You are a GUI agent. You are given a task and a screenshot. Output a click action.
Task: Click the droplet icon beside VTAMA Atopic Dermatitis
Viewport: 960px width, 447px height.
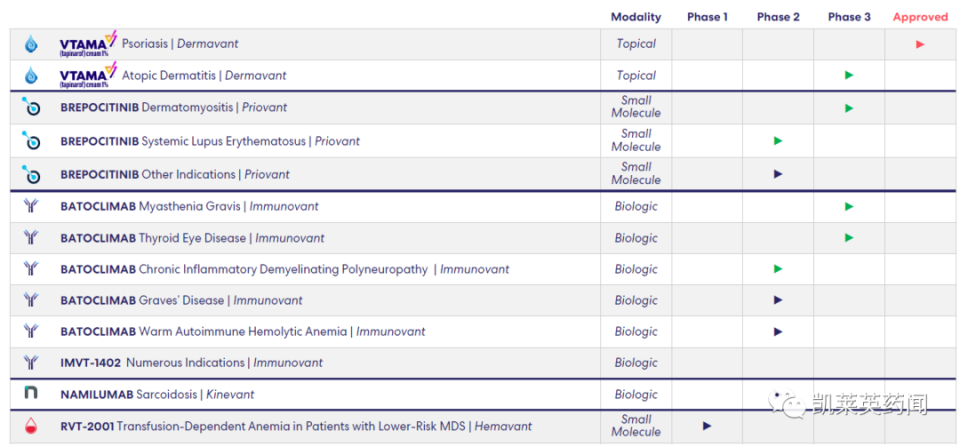[x=31, y=76]
